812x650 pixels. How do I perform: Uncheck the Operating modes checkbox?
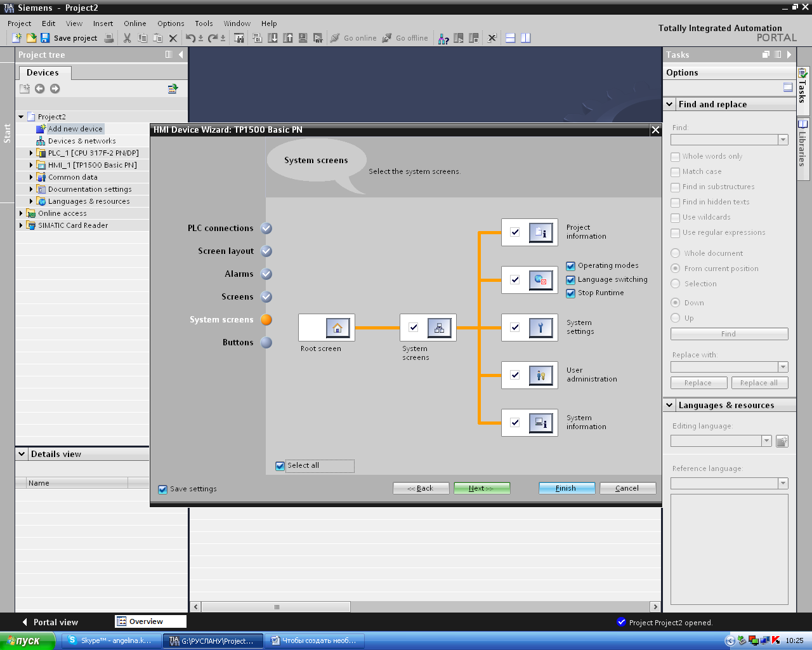[x=571, y=266]
